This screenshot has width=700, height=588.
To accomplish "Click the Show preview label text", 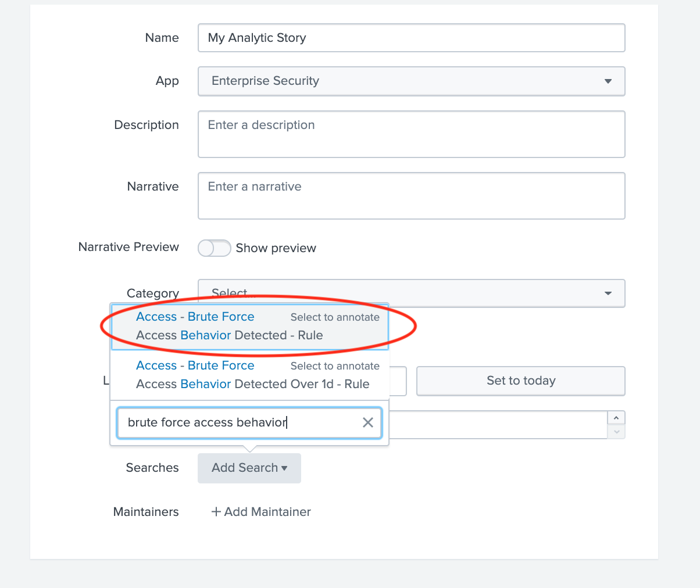I will tap(276, 248).
